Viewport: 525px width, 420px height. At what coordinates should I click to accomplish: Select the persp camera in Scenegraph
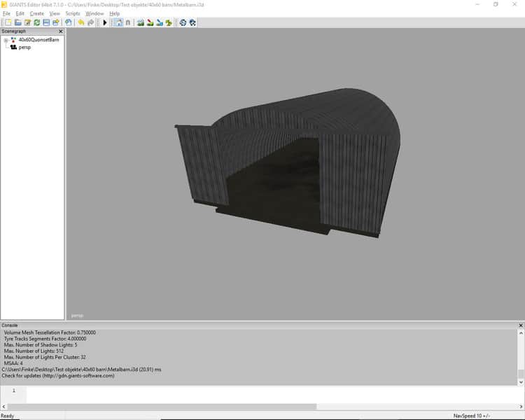(24, 47)
